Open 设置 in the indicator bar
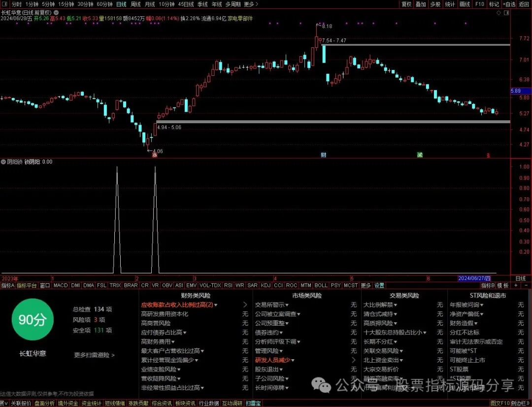Viewport: 532px width, 407px height. [x=379, y=285]
